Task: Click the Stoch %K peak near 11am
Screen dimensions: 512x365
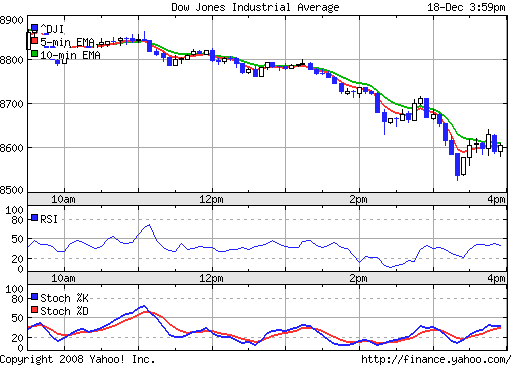Action: point(144,306)
